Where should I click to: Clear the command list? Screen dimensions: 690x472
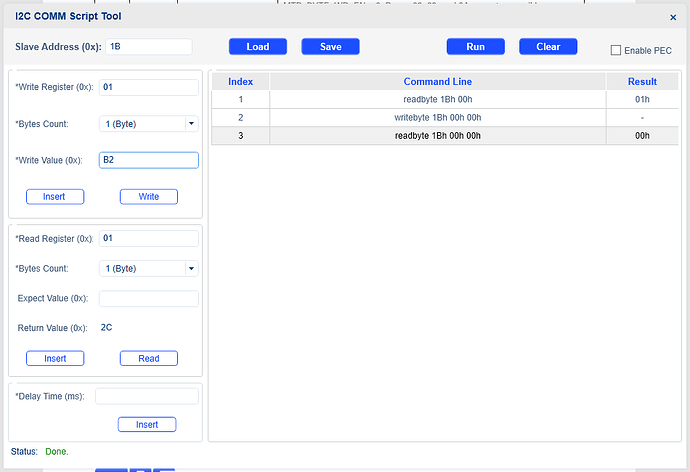pos(548,47)
